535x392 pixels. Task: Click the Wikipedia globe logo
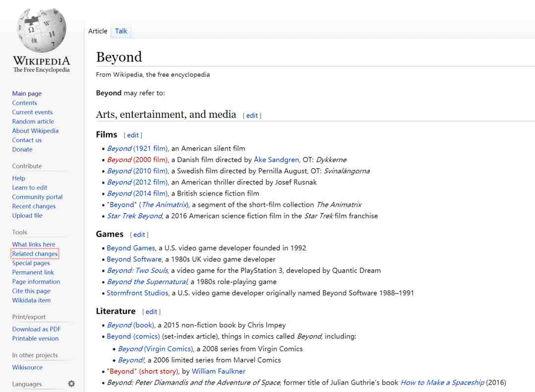pos(41,30)
